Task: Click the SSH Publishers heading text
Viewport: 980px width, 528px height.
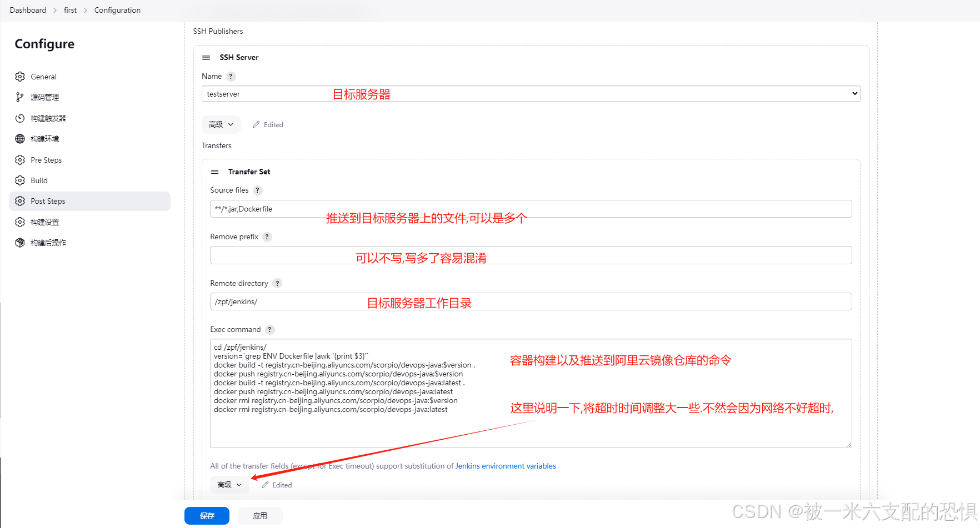Action: coord(218,32)
